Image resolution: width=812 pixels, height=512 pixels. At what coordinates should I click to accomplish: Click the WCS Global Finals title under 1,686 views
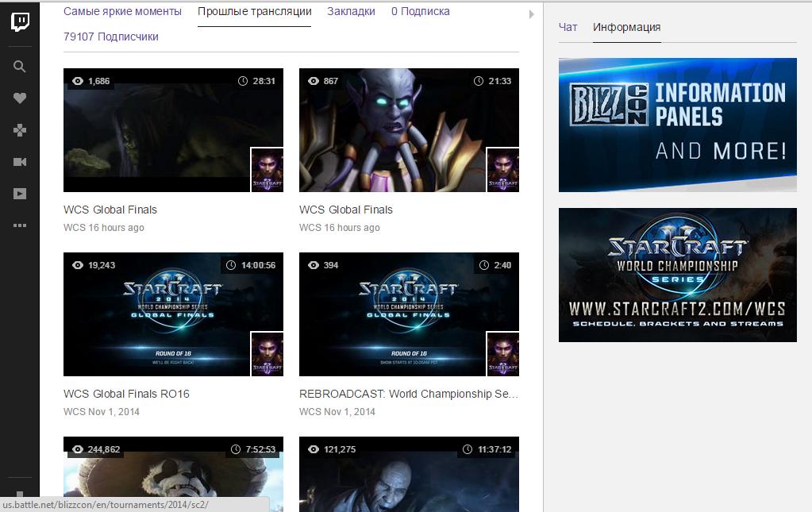[110, 210]
